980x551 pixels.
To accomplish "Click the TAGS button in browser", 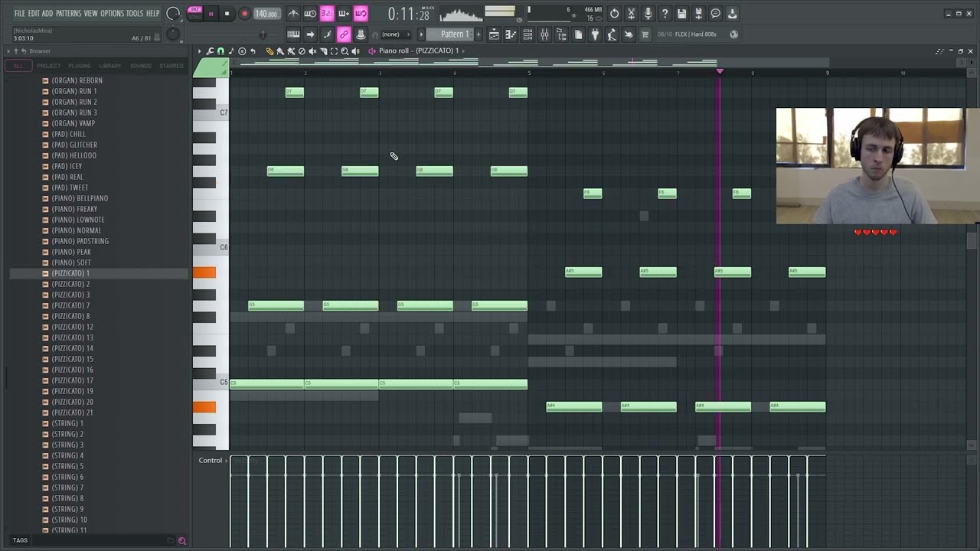I will 20,540.
